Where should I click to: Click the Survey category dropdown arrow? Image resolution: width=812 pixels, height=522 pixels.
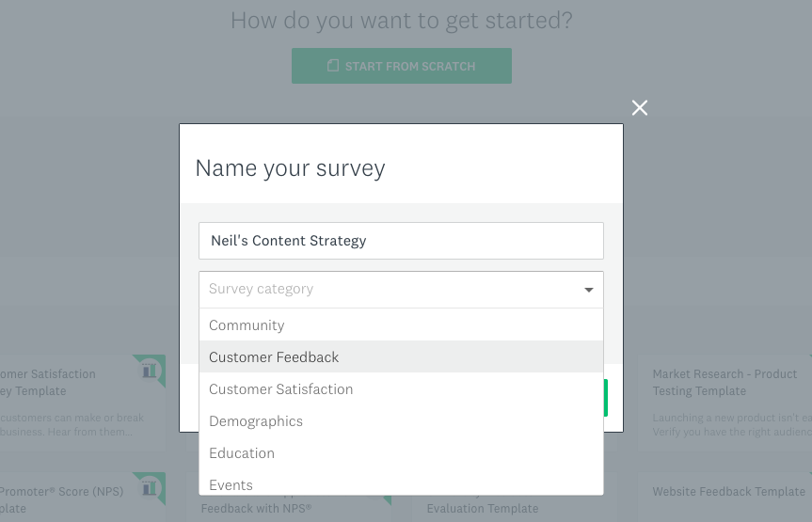[588, 290]
